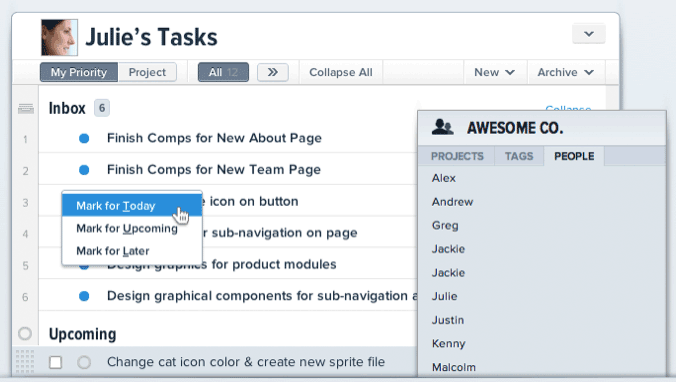Click the Upcoming section heading

[x=82, y=334]
